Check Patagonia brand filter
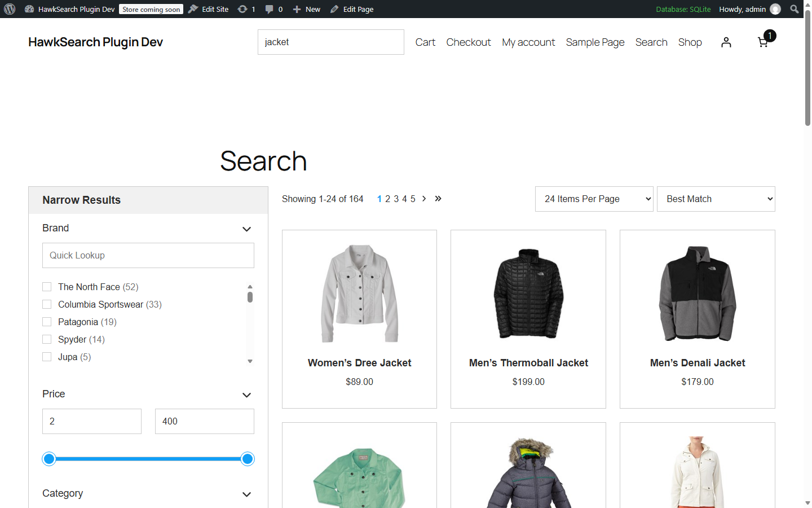 click(x=47, y=322)
